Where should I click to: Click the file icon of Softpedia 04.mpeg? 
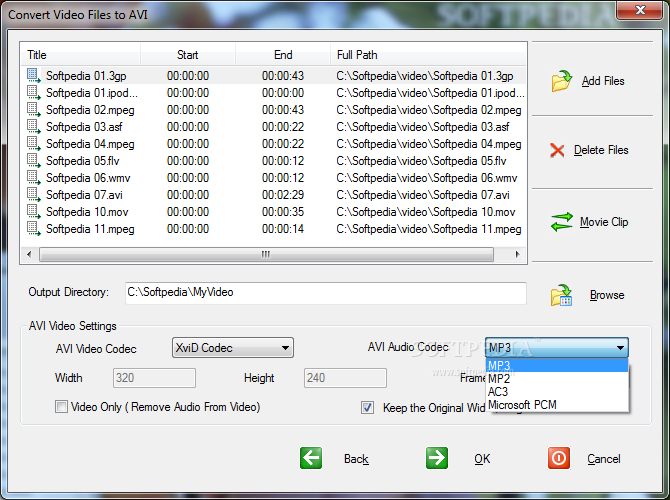34,144
